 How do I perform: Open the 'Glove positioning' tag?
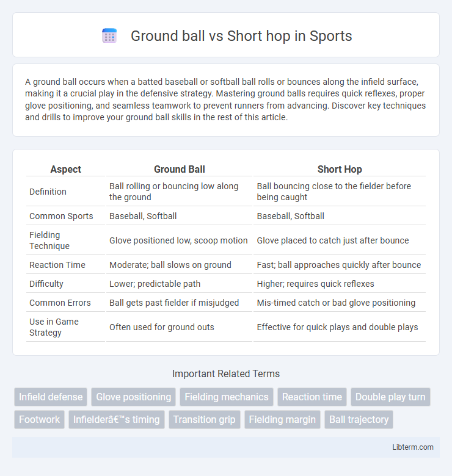click(x=134, y=397)
